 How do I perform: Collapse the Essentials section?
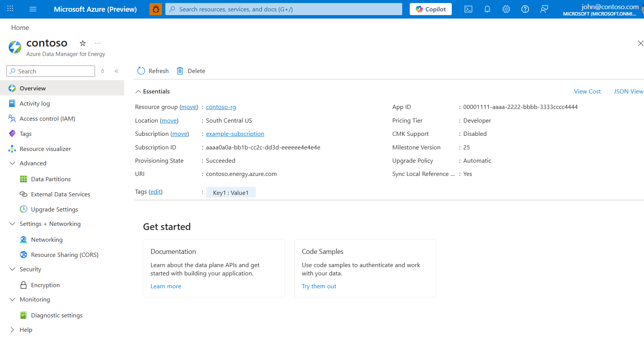tap(152, 92)
